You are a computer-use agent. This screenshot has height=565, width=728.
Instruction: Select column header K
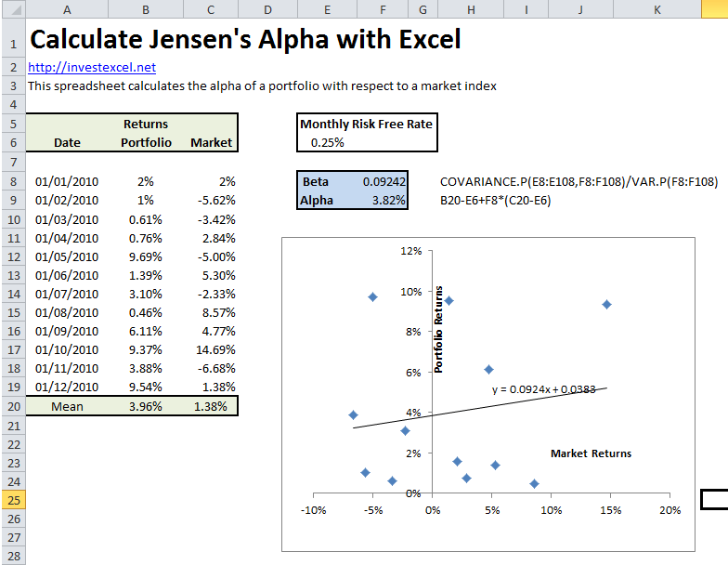[x=656, y=9]
